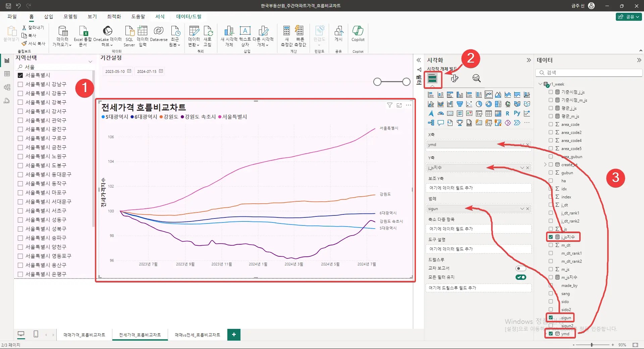Click the start date box 2023-05-10
644x349 pixels.
click(x=118, y=71)
